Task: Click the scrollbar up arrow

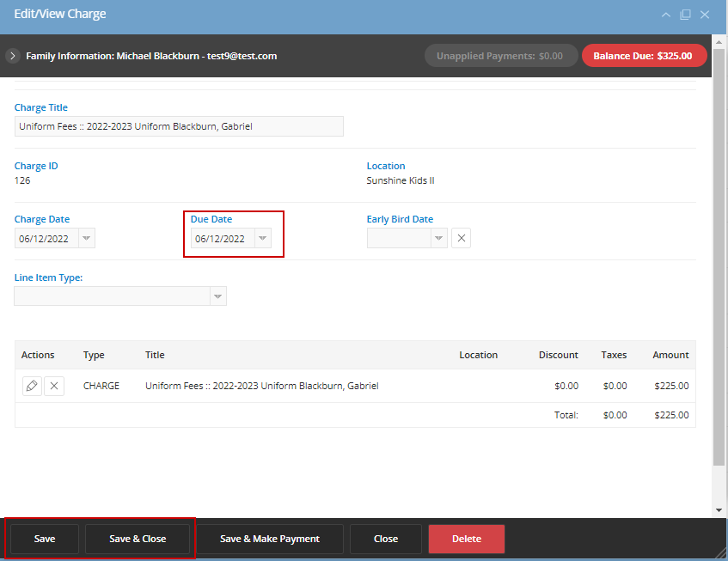Action: tap(719, 42)
